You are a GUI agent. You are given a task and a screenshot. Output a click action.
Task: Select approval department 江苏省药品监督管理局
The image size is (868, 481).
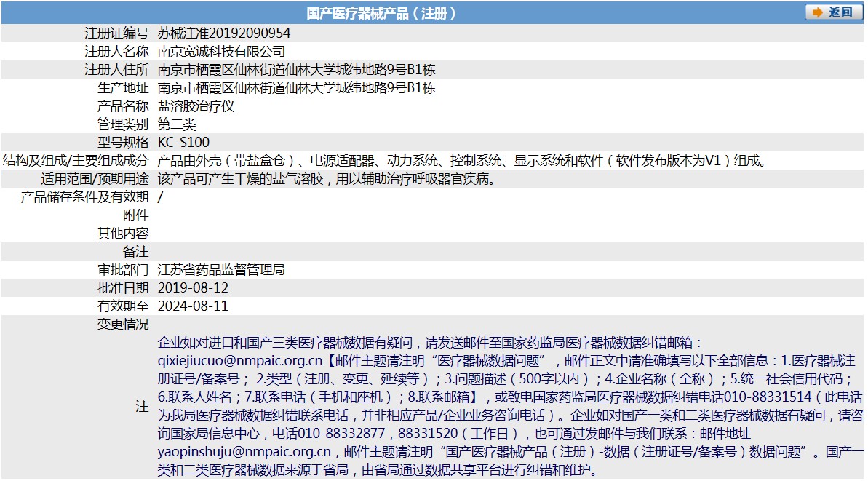[x=221, y=269]
